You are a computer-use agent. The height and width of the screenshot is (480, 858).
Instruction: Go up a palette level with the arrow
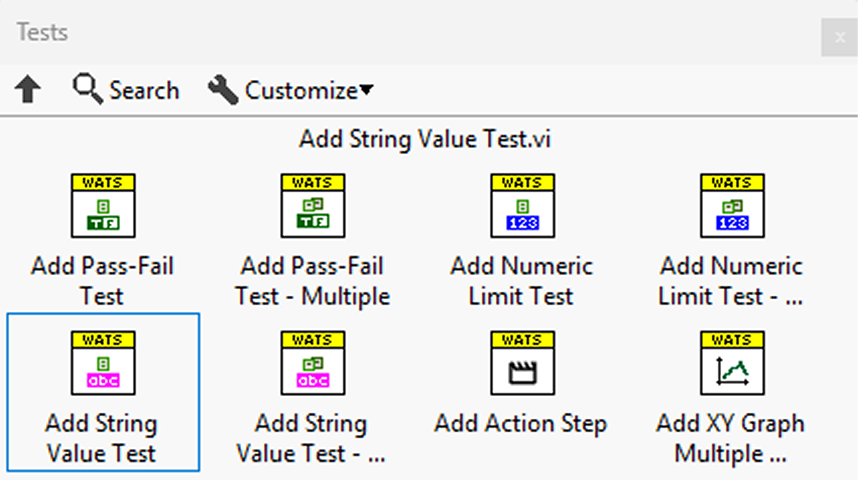point(28,91)
